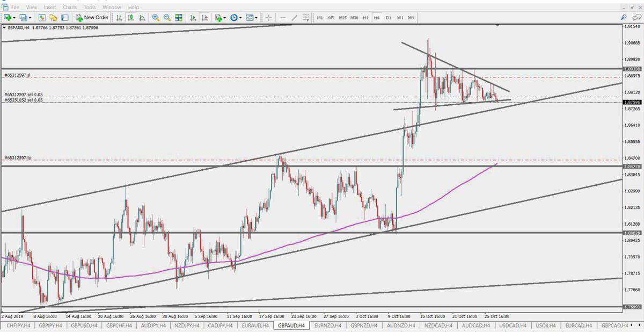Open the File menu
644x332 pixels.
click(x=14, y=8)
